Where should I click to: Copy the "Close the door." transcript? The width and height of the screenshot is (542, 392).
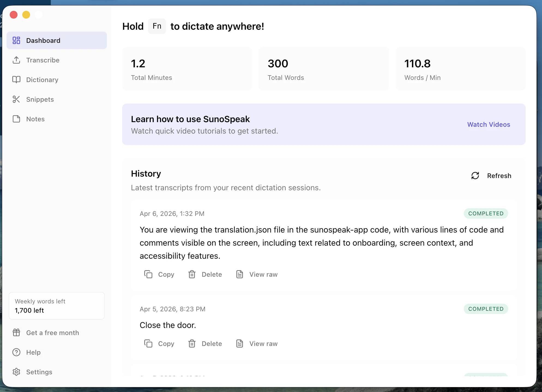(159, 343)
